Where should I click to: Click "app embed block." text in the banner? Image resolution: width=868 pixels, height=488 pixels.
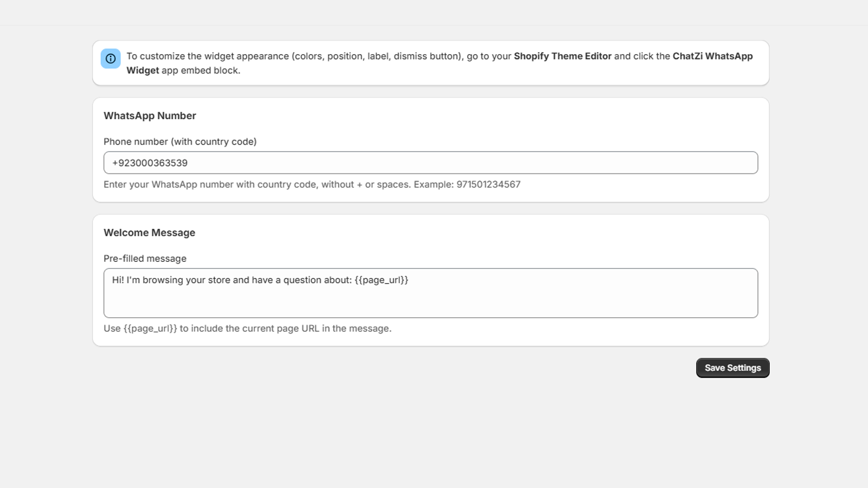(201, 70)
